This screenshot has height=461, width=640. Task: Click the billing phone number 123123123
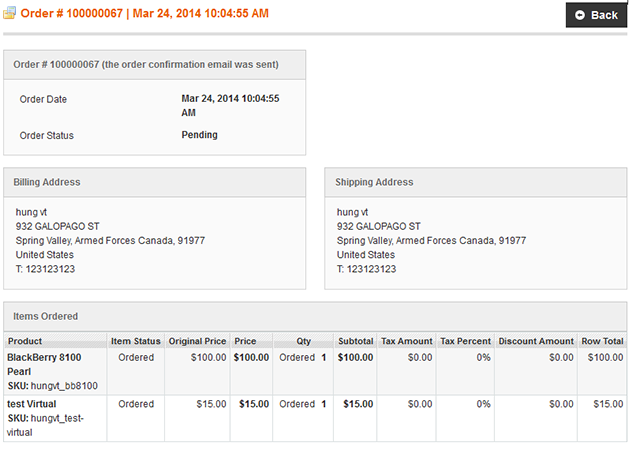tap(50, 269)
